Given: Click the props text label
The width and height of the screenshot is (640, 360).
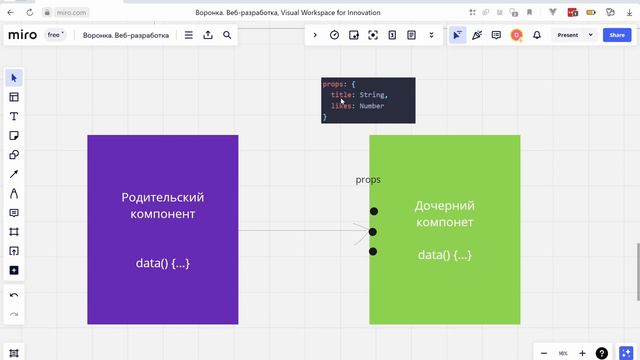Looking at the screenshot, I should coord(368,180).
